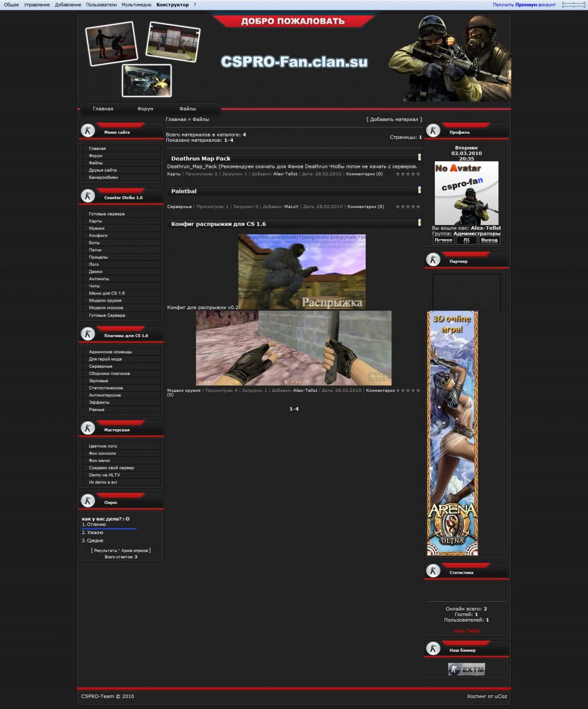Open Готовые сервера in Counter Strike menu
Screen dimensions: 588x709
coord(107,214)
